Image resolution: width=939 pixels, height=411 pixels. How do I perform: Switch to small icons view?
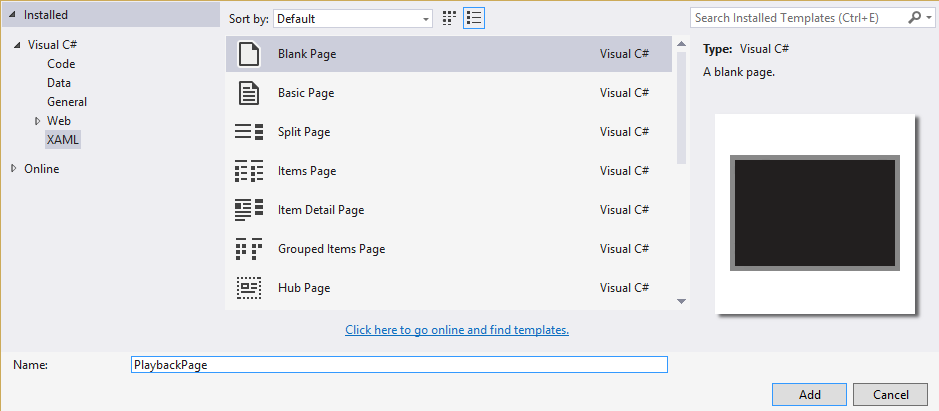(x=449, y=19)
